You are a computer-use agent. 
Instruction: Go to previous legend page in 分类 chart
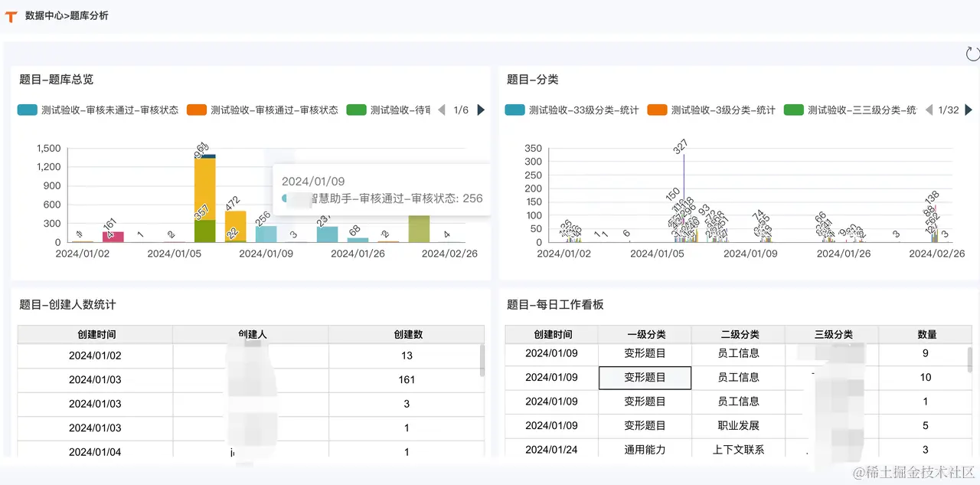coord(929,110)
